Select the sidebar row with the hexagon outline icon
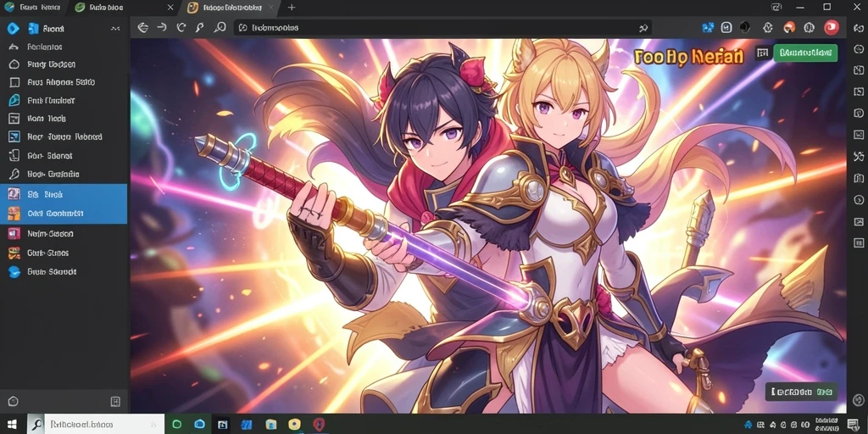868x434 pixels. click(x=64, y=64)
